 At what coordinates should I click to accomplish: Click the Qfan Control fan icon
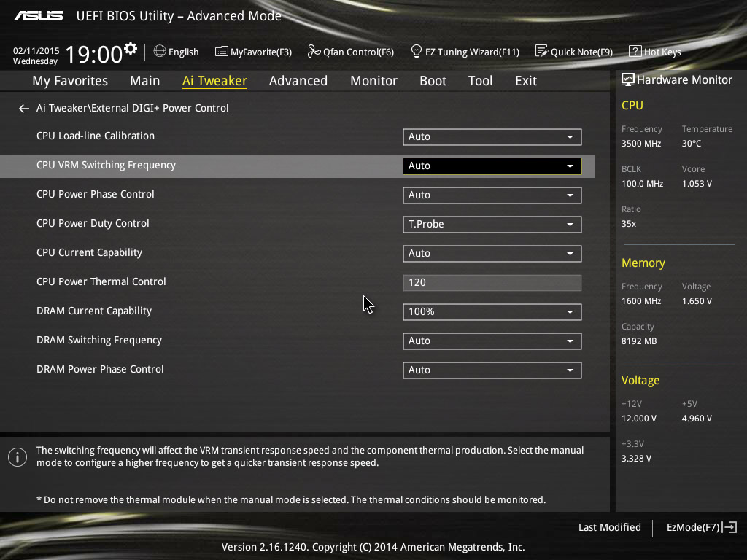[x=314, y=51]
